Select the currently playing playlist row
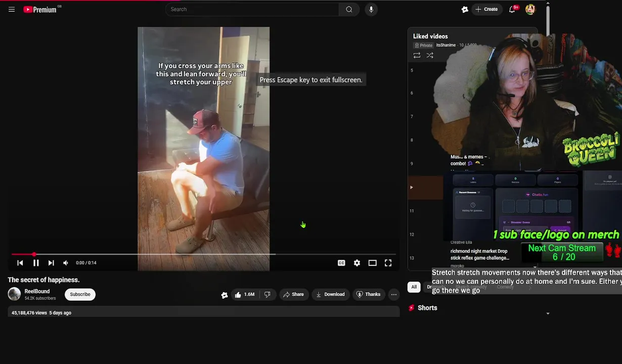 (x=426, y=188)
